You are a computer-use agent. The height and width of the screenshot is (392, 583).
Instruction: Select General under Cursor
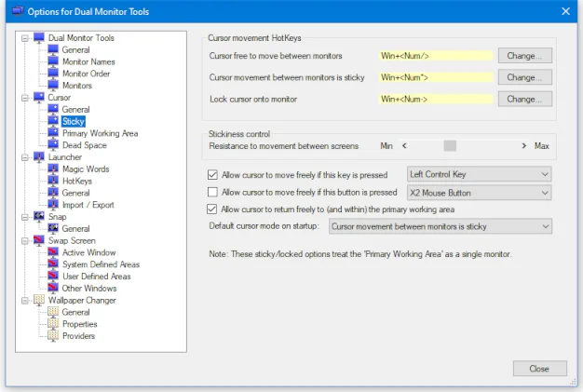(75, 109)
